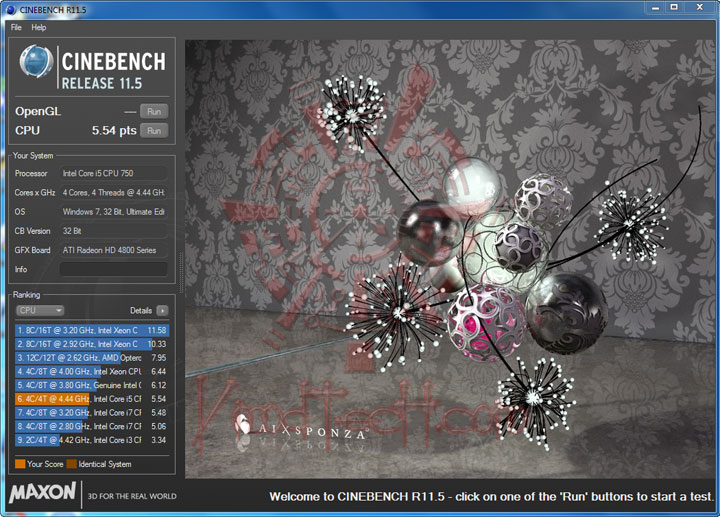This screenshot has height=517, width=720.
Task: Select ranking row 5 4C/8T @ 3.80 GHz
Action: [x=92, y=385]
